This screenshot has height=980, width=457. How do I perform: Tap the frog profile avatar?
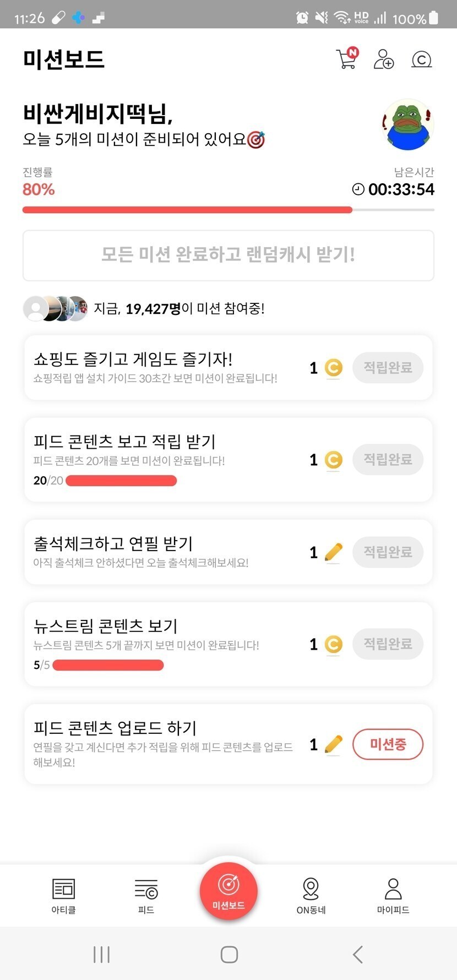pyautogui.click(x=407, y=125)
